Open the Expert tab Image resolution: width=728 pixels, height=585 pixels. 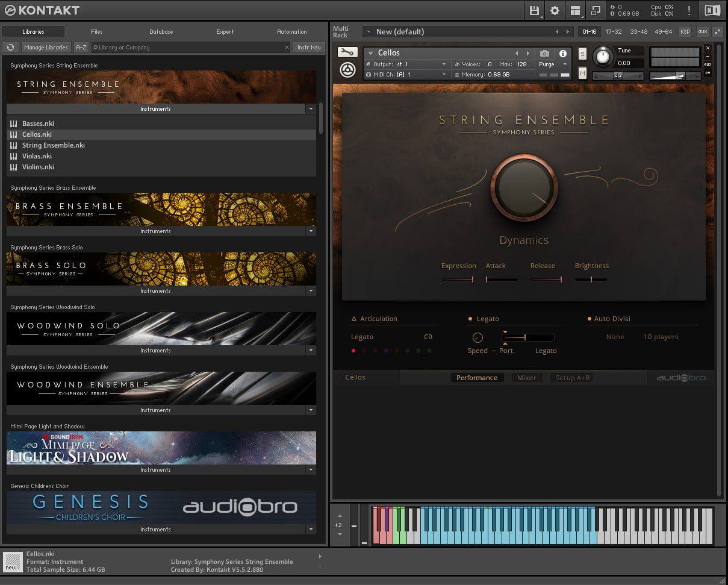coord(225,32)
